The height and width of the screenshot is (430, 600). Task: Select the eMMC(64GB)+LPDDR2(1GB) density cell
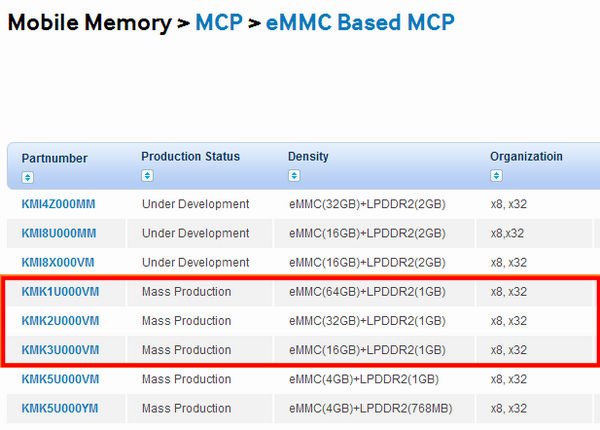click(367, 292)
